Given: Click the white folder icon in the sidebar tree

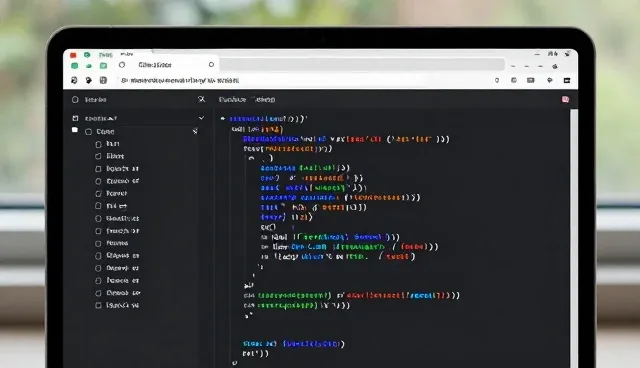Looking at the screenshot, I should (x=75, y=130).
